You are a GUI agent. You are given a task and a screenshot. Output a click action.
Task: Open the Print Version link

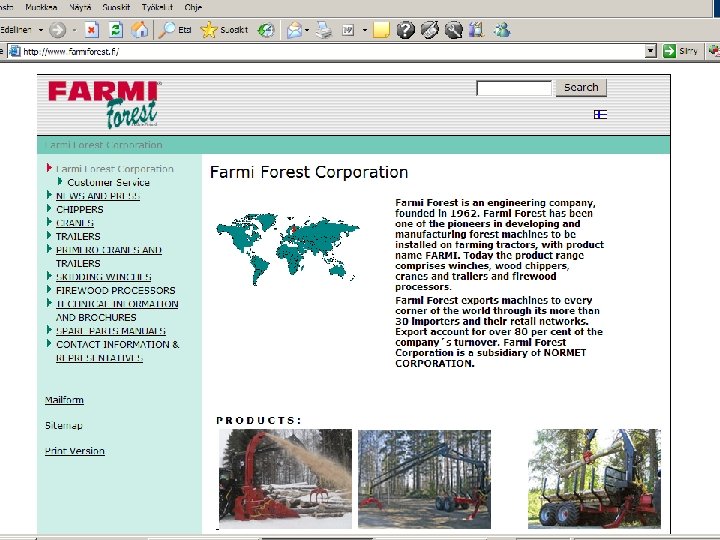click(75, 451)
